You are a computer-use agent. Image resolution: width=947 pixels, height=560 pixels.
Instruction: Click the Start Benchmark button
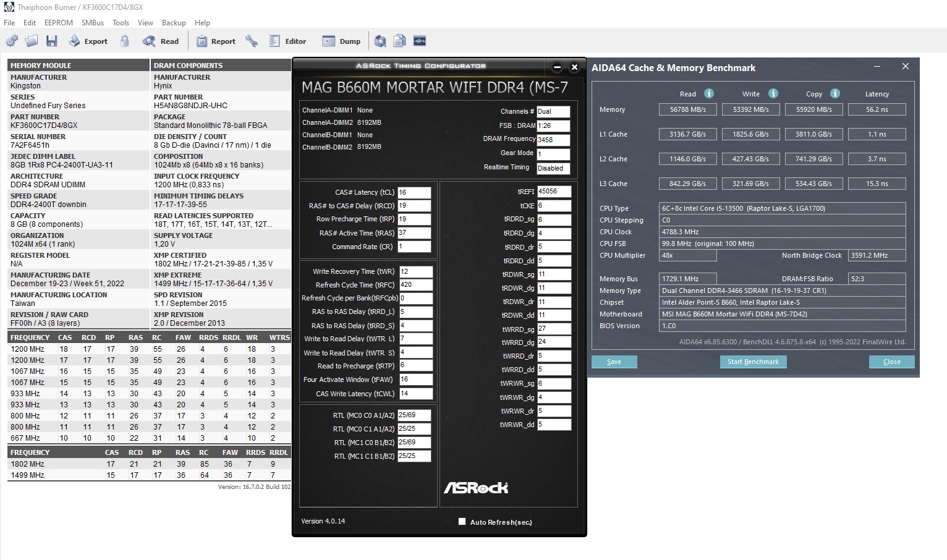pos(753,362)
